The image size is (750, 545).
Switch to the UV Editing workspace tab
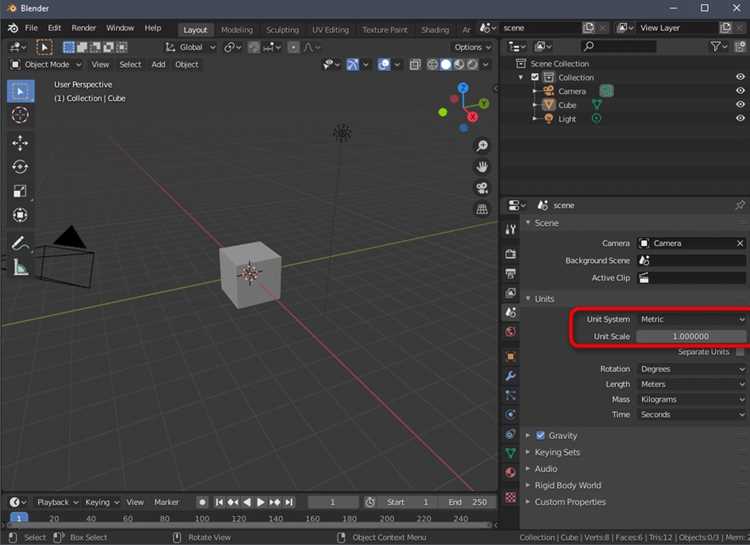pos(331,30)
